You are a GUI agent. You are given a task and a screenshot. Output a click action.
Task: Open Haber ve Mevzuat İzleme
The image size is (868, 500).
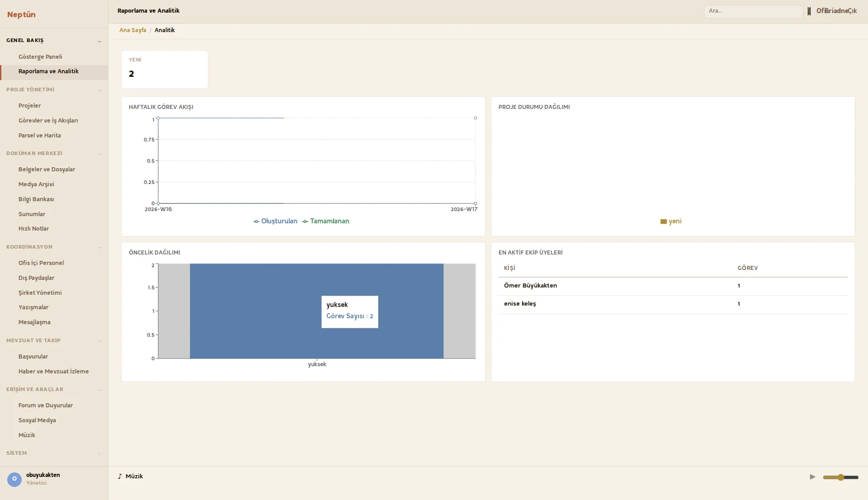tap(54, 372)
